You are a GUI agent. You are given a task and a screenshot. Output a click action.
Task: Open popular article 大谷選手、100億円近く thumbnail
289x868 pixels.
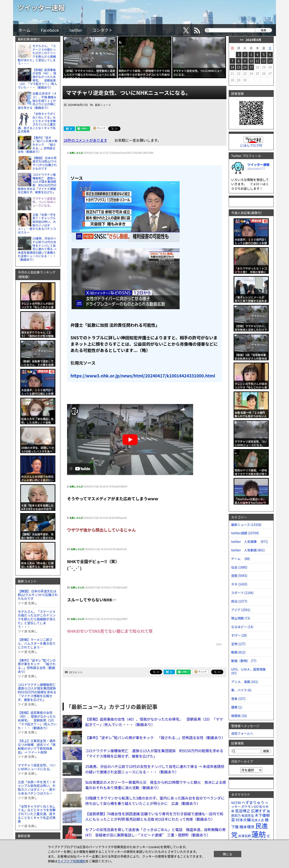coord(251,232)
